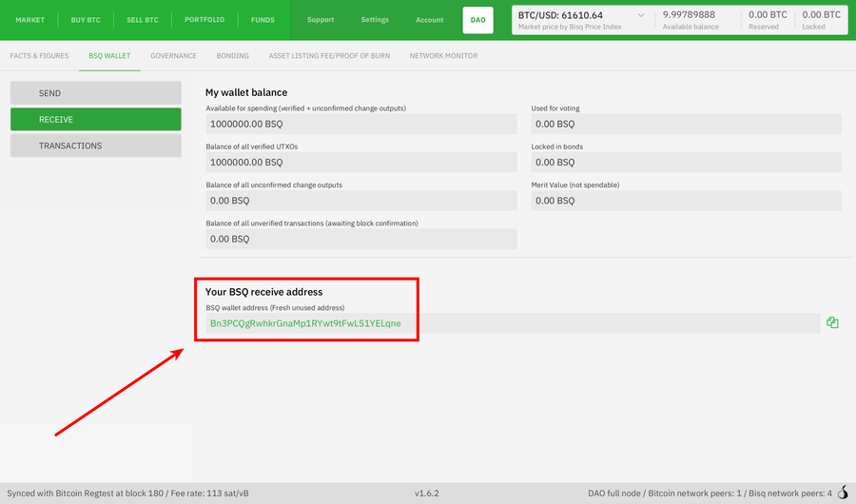
Task: Open Settings in top bar
Action: (x=375, y=20)
